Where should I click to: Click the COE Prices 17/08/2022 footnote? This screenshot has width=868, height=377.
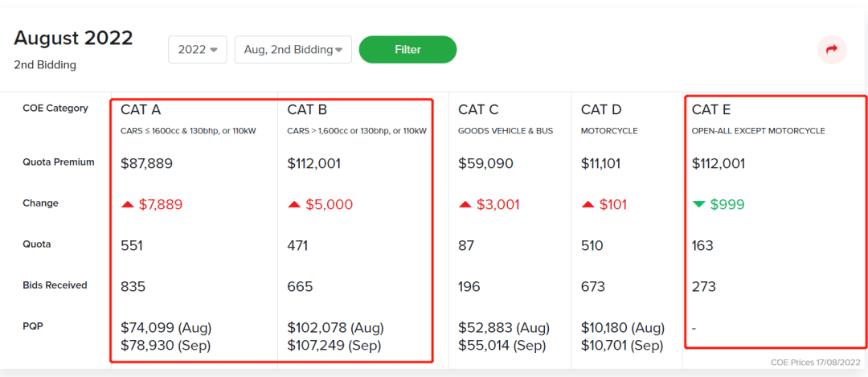[x=813, y=362]
